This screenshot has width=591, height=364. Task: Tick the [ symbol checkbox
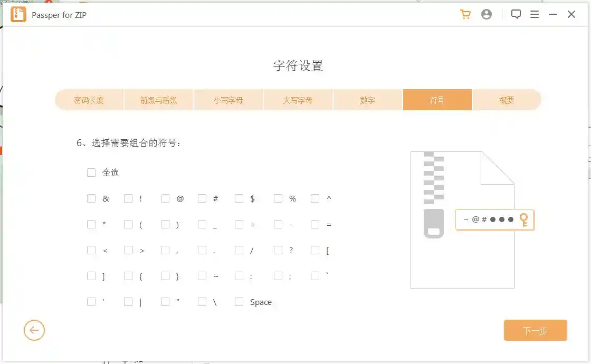tap(315, 250)
